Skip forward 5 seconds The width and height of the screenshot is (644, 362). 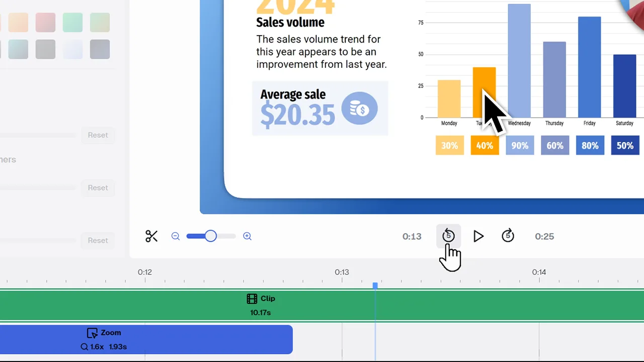(x=508, y=236)
